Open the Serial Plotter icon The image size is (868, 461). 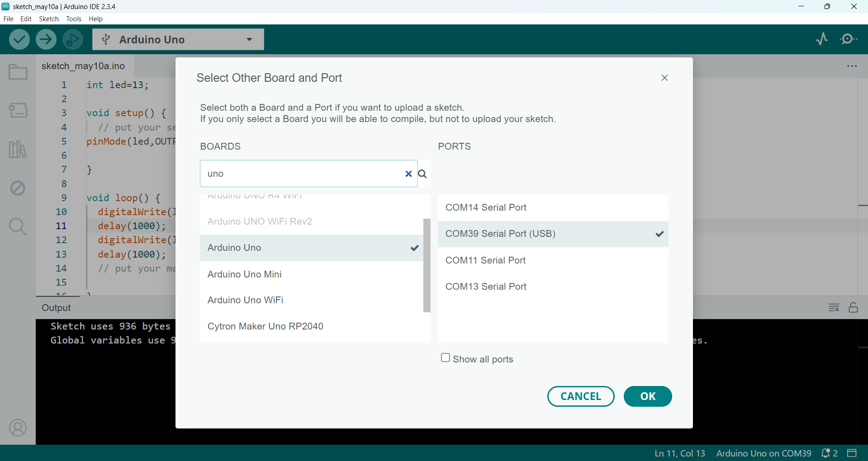822,39
